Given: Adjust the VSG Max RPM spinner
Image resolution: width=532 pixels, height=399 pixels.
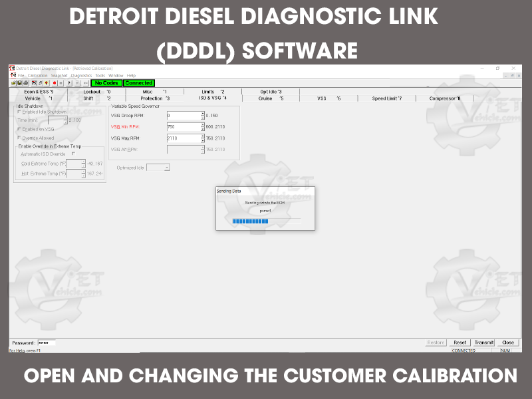Looking at the screenshot, I should [202, 138].
